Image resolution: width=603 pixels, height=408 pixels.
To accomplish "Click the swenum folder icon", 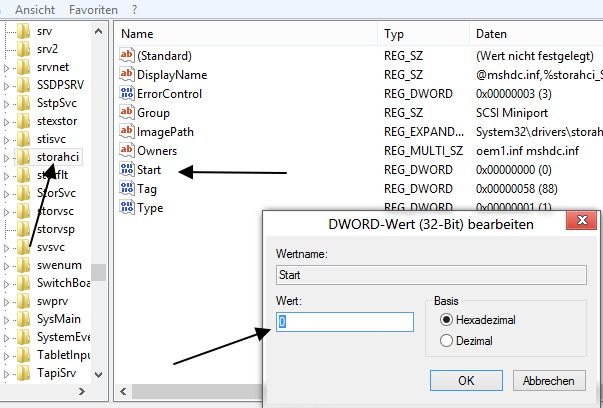I will [x=23, y=265].
